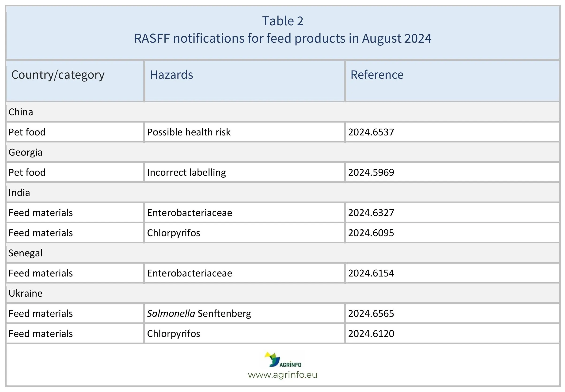Click the Country/category column header
Viewport: 565px width, 392px height.
pos(75,81)
